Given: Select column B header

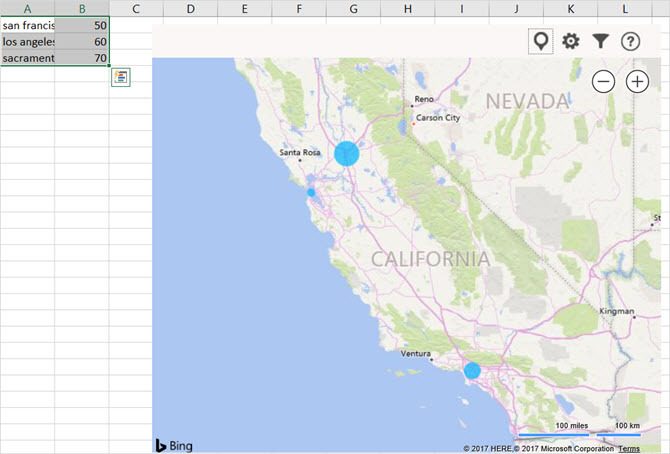Looking at the screenshot, I should click(82, 8).
